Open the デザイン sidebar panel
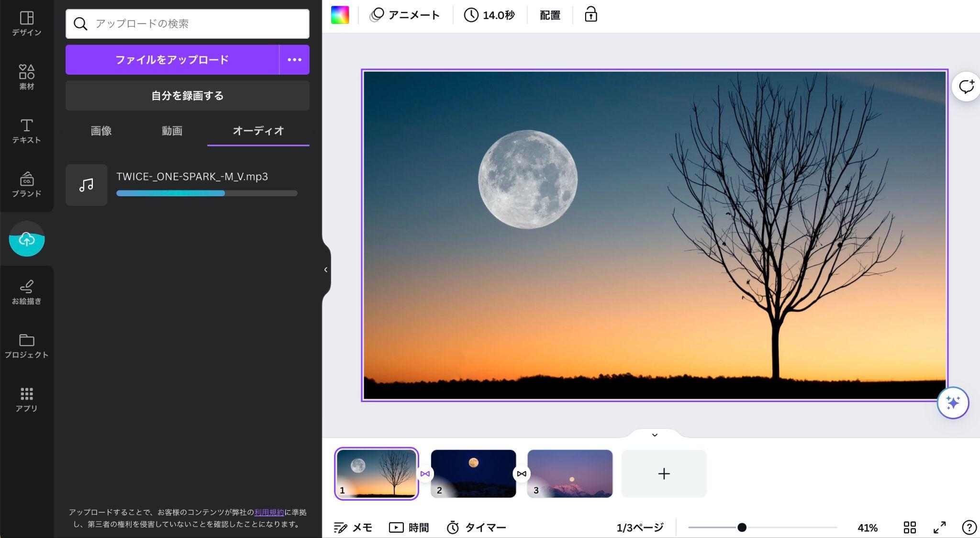 pos(27,23)
